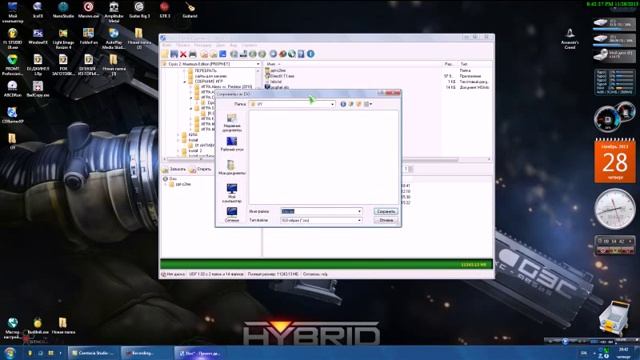Click the blue info circle icon in toolbar
The image size is (640, 360).
click(x=311, y=54)
